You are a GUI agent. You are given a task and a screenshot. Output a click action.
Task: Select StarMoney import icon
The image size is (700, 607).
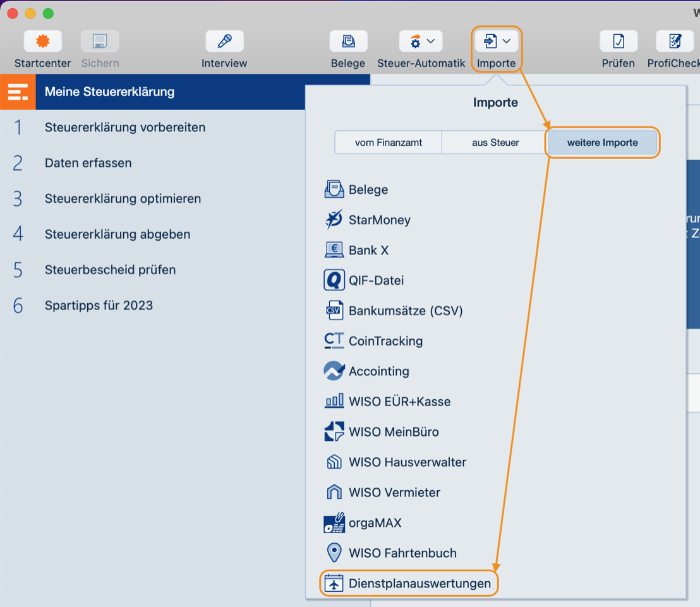pyautogui.click(x=334, y=220)
